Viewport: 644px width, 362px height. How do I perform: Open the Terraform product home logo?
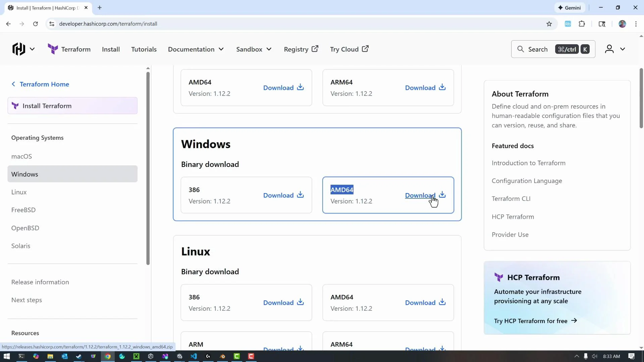point(69,49)
